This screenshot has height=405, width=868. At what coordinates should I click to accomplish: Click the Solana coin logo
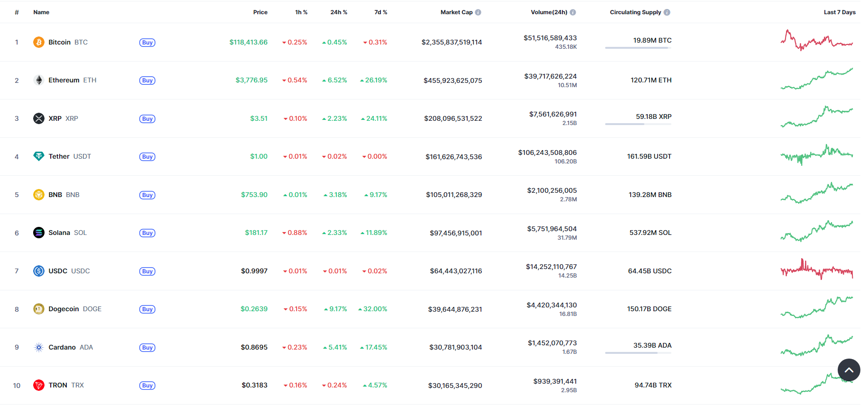pyautogui.click(x=39, y=233)
